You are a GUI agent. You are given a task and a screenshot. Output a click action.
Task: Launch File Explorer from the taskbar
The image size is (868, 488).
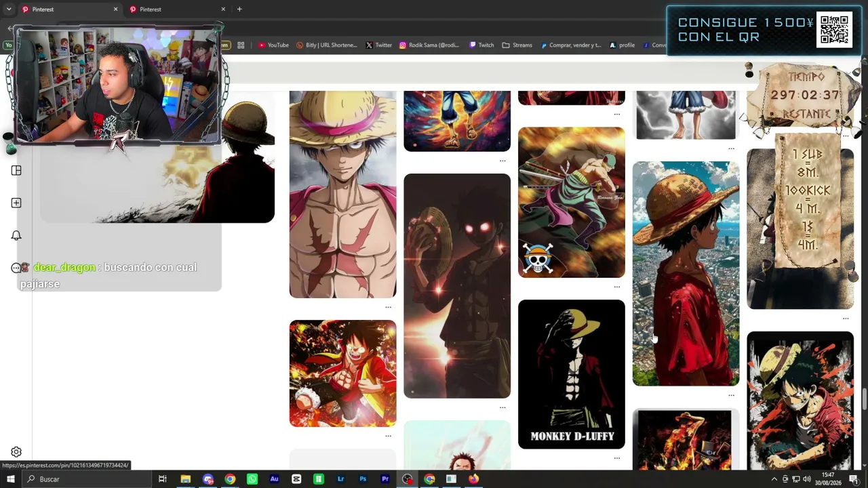(185, 479)
